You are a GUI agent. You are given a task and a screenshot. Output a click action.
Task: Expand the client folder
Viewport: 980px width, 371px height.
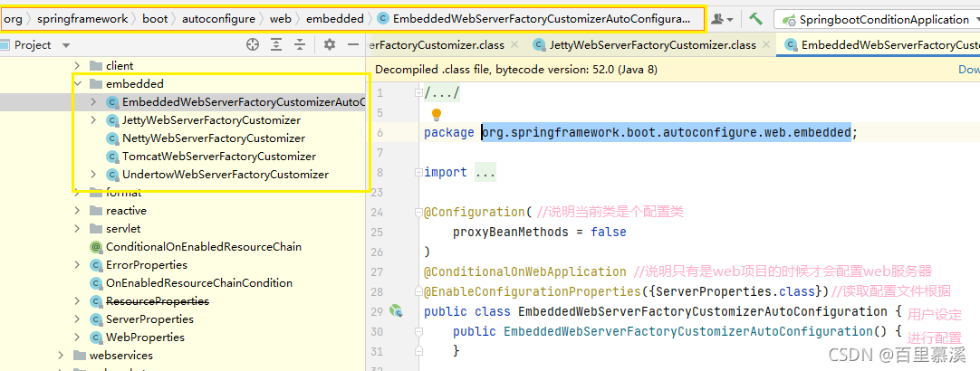click(78, 65)
